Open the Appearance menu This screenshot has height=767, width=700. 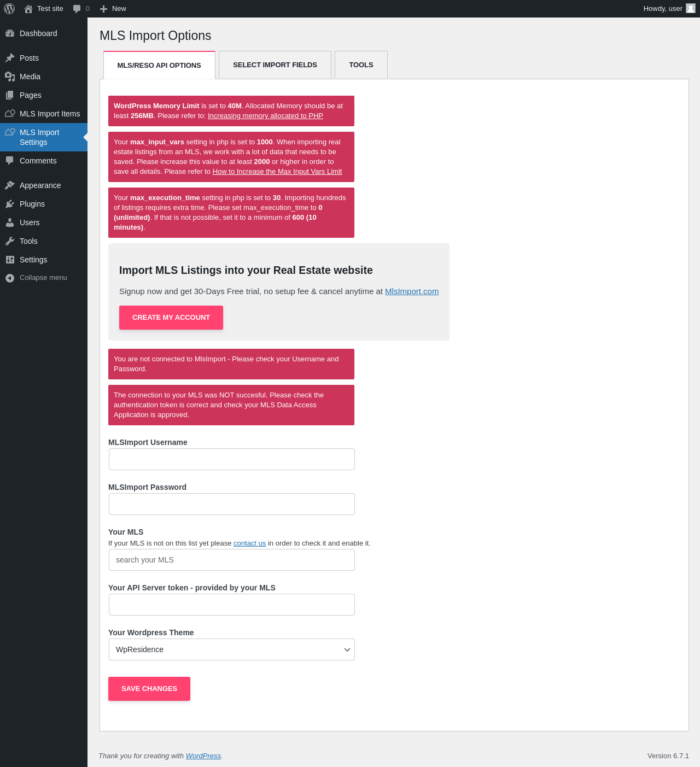44,185
